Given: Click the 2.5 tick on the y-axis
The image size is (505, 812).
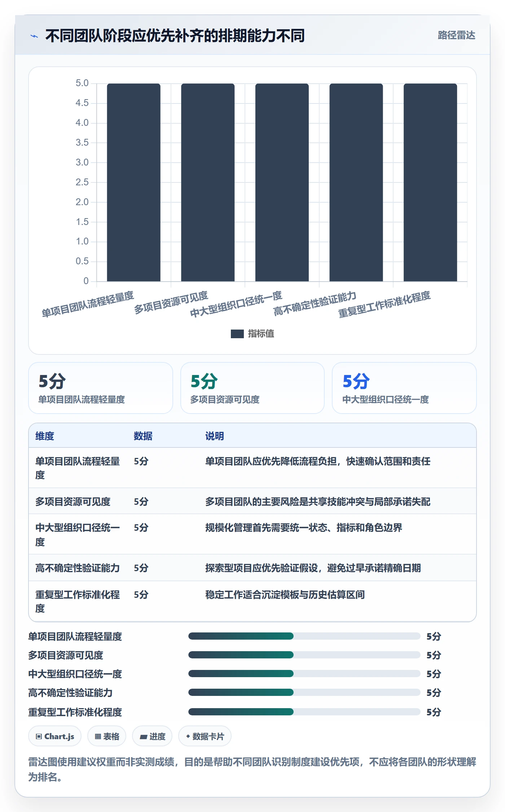Looking at the screenshot, I should click(82, 182).
